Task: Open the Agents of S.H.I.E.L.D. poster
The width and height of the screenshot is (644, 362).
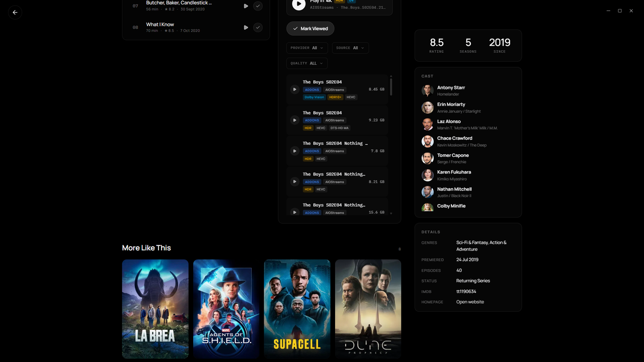Action: pyautogui.click(x=226, y=309)
